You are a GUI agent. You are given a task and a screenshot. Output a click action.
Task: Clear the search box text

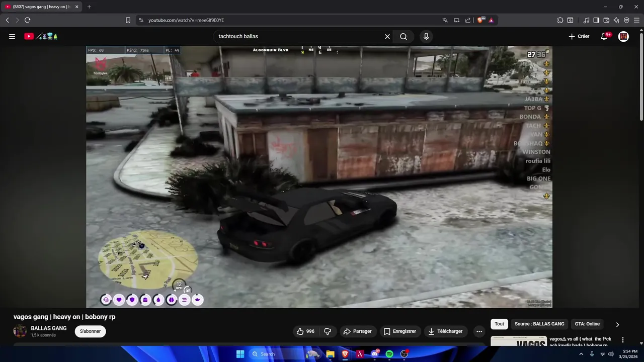coord(387,36)
